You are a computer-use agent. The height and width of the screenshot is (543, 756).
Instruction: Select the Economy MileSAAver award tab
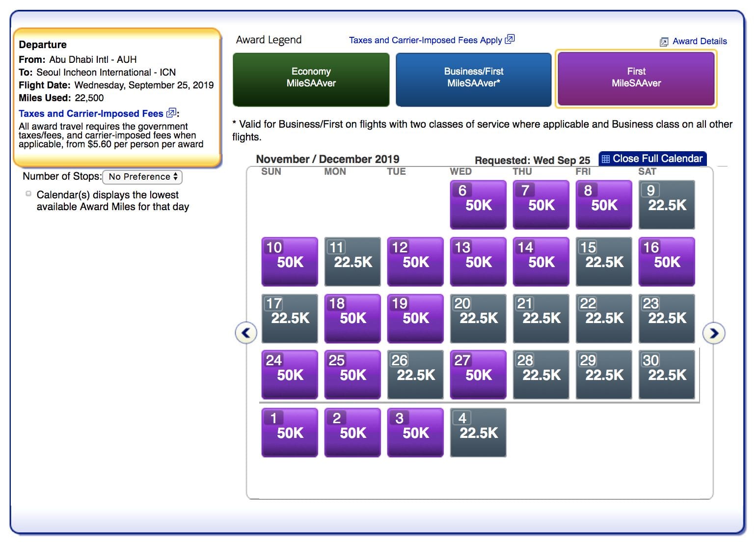(x=311, y=80)
